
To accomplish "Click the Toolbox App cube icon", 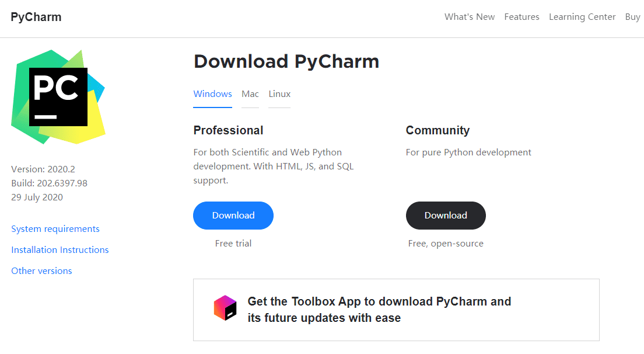I will 225,308.
